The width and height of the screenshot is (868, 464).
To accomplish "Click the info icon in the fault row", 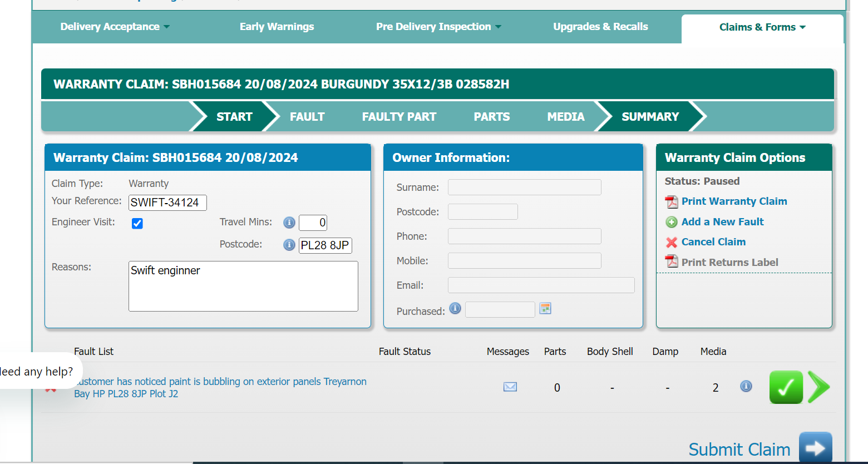I will pos(746,386).
